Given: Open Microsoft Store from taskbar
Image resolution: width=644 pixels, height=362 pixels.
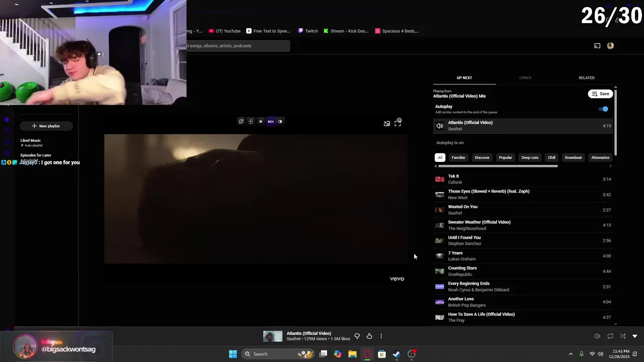Looking at the screenshot, I should 382,354.
